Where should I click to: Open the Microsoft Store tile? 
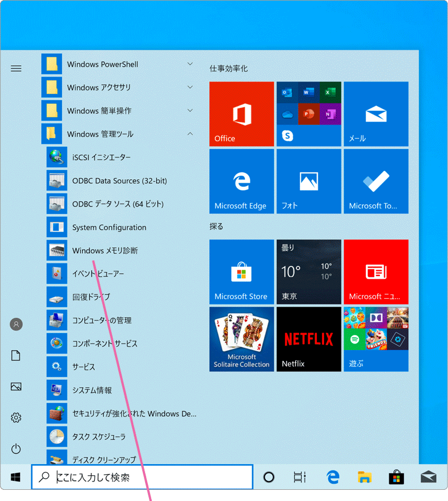coord(242,272)
